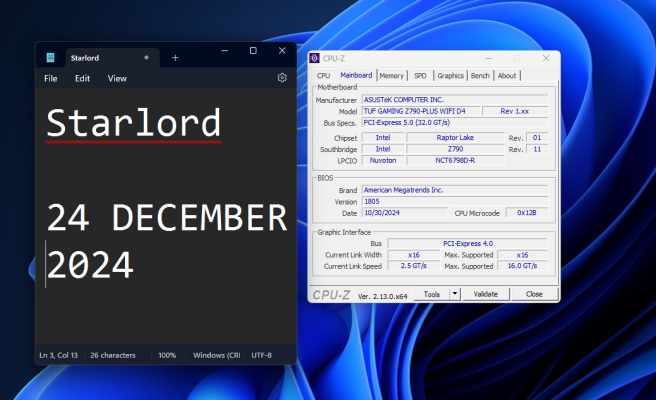656x400 pixels.
Task: Open the 100% zoom status entry
Action: tap(167, 355)
